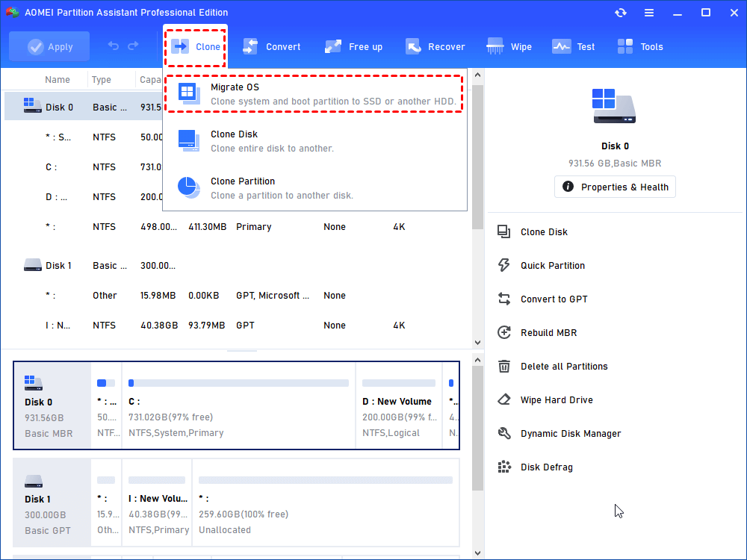Select the C : NTFS partition row
The image size is (747, 560).
point(84,167)
